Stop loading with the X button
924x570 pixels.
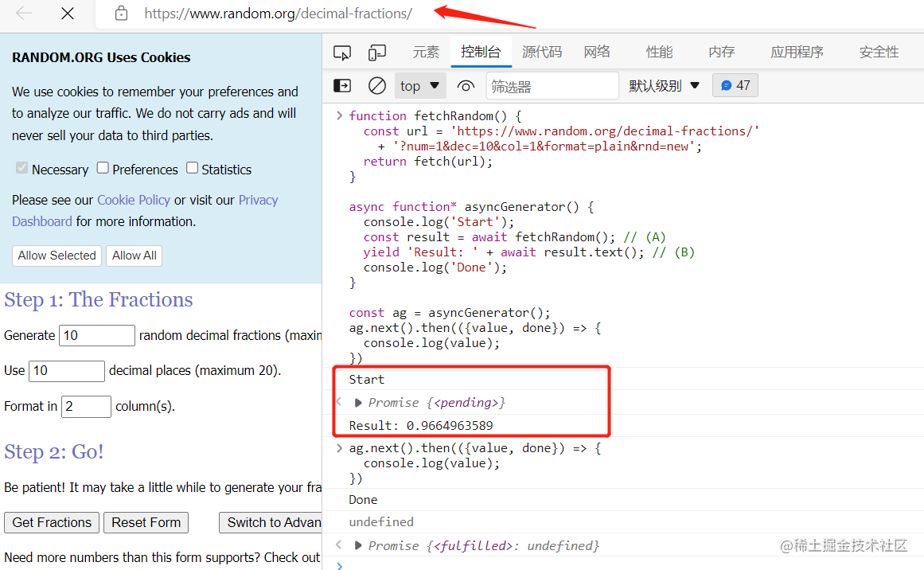coord(68,13)
